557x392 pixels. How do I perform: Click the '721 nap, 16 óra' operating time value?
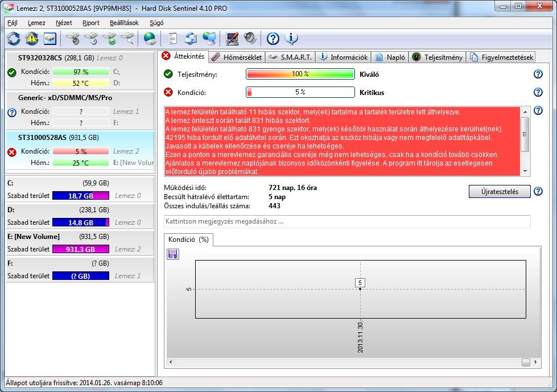pos(292,188)
